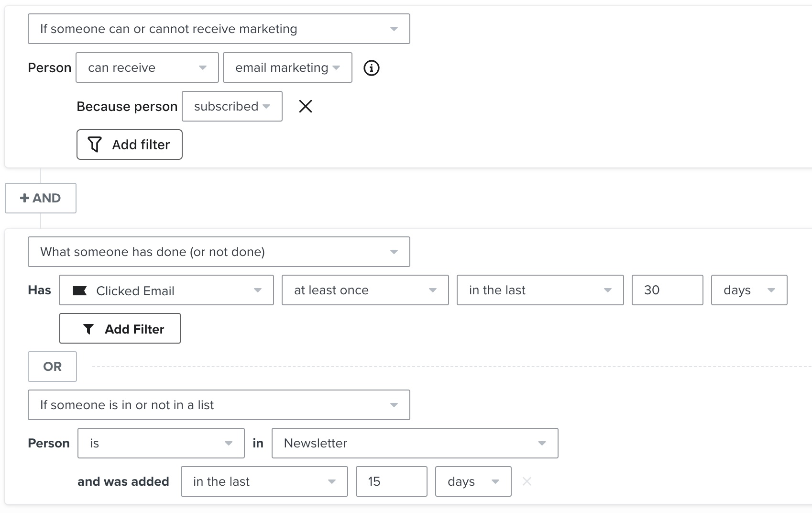
Task: Click Add Filter under Clicked Email
Action: [x=120, y=329]
